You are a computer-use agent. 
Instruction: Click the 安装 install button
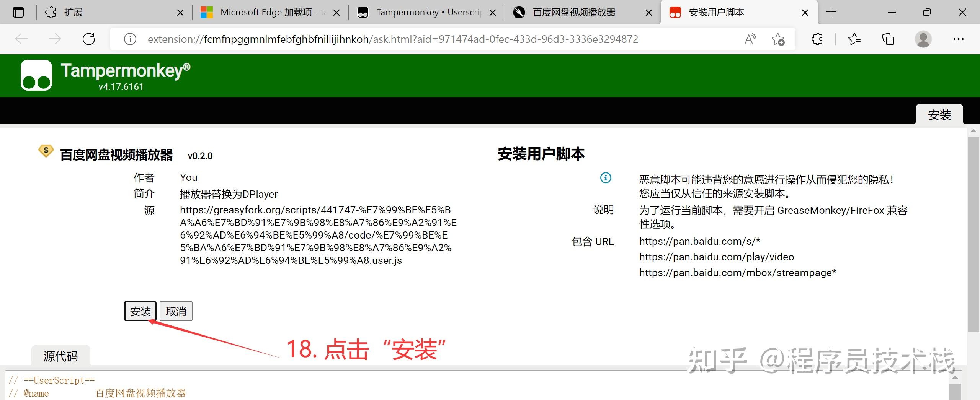pos(140,311)
